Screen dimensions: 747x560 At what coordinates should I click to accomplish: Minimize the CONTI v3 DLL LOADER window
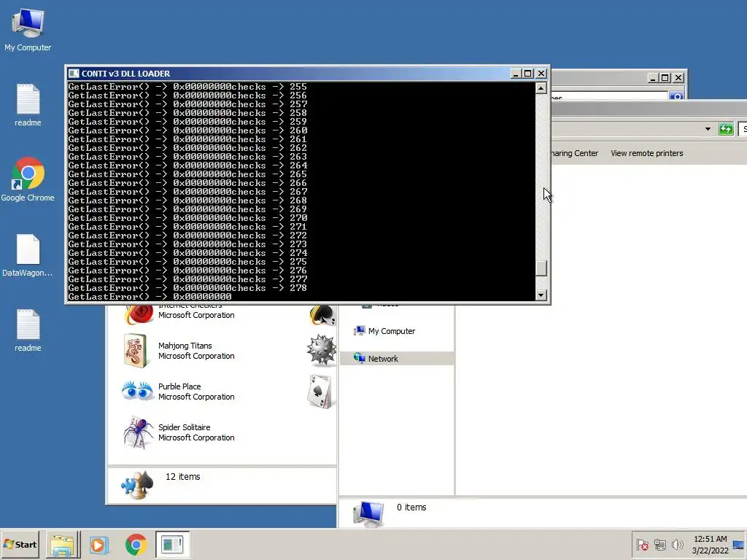516,74
